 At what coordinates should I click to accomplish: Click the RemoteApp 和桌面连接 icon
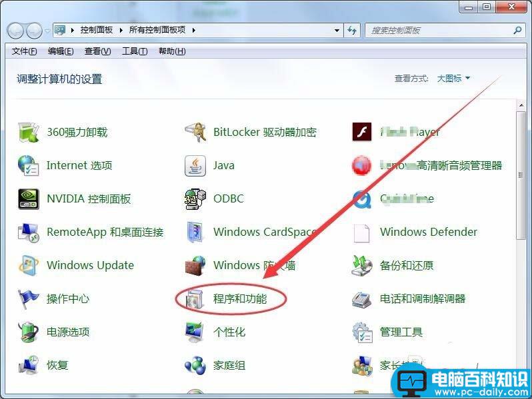(x=29, y=232)
